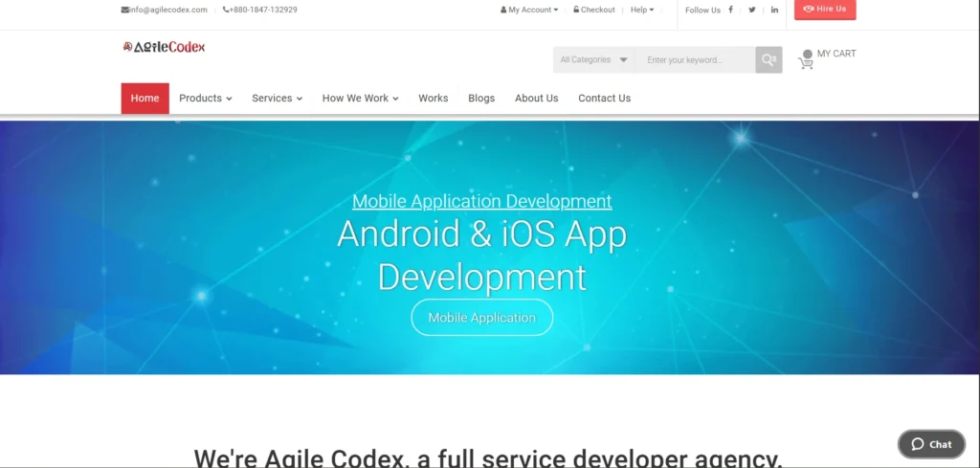Go to the Works page
Screen dimensions: 980x468
(434, 99)
